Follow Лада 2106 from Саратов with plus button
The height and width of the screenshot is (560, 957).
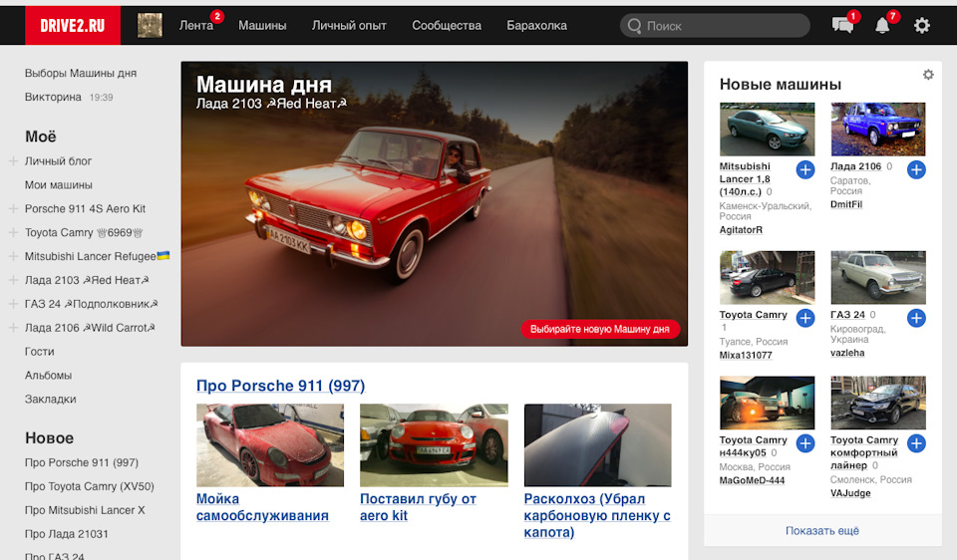coord(916,169)
